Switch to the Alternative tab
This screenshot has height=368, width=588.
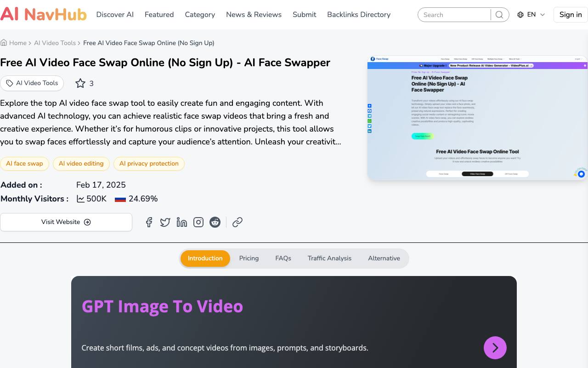(x=384, y=259)
